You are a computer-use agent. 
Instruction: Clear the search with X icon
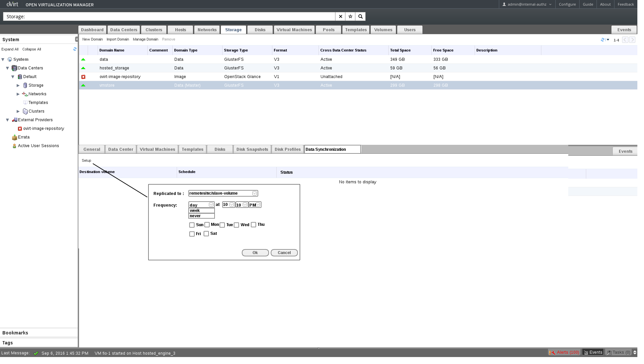[340, 17]
